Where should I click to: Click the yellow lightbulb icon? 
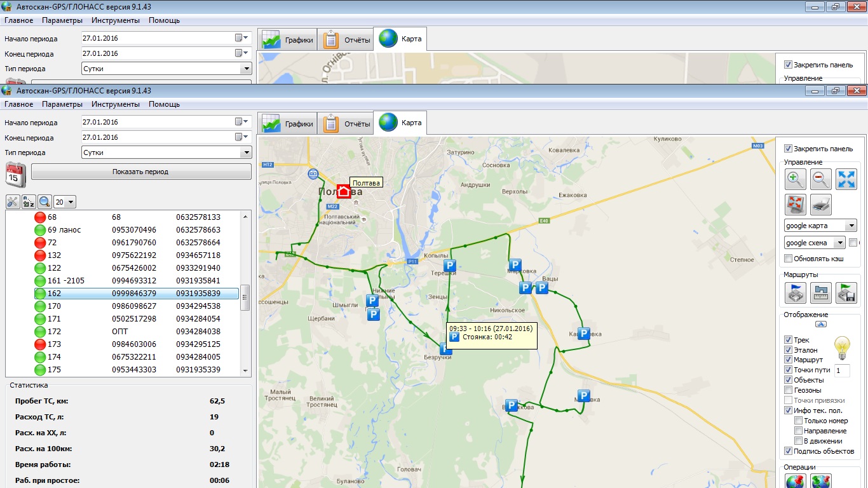[x=842, y=347]
